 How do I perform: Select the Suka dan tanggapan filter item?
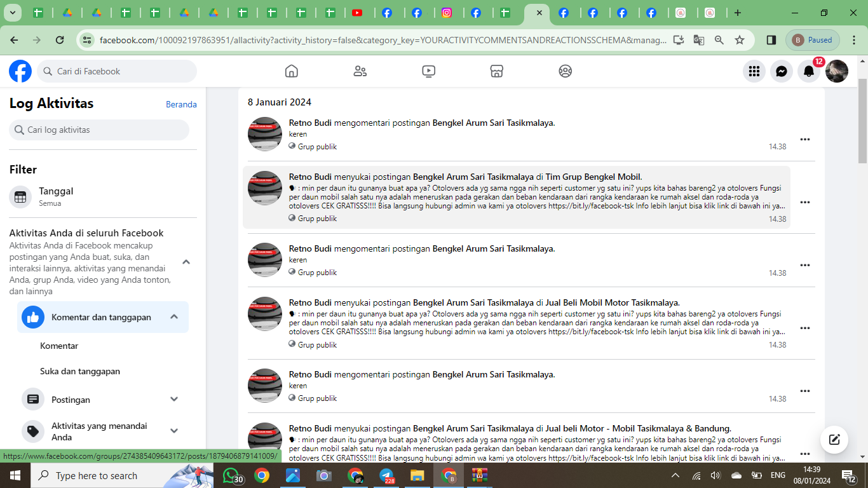click(x=80, y=371)
